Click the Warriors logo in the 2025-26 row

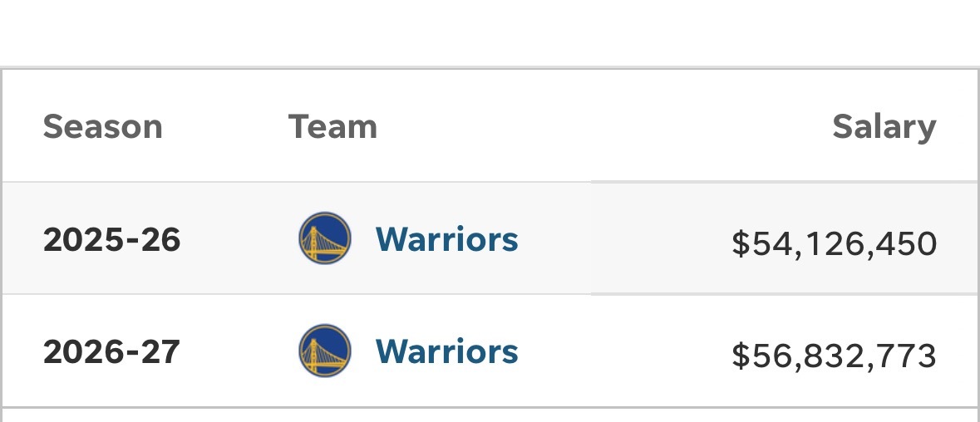(x=324, y=238)
